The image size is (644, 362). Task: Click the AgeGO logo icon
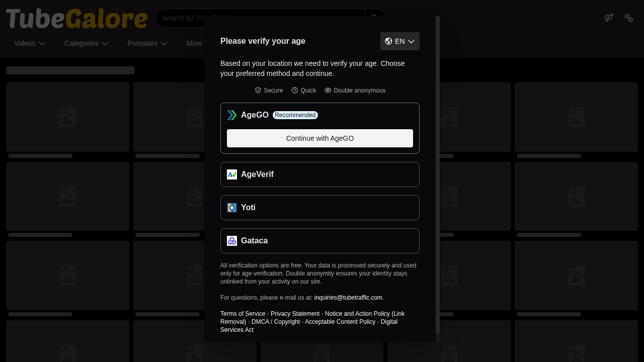click(x=231, y=115)
